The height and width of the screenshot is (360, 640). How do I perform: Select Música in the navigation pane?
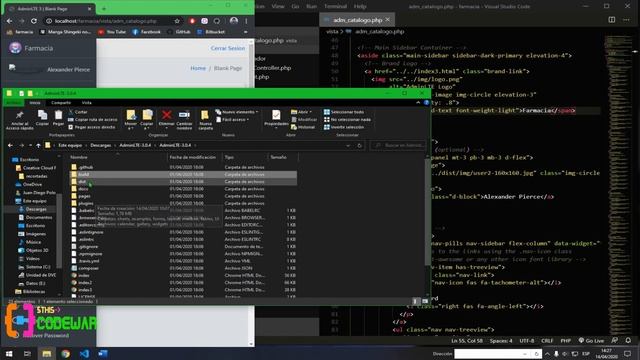[x=33, y=242]
